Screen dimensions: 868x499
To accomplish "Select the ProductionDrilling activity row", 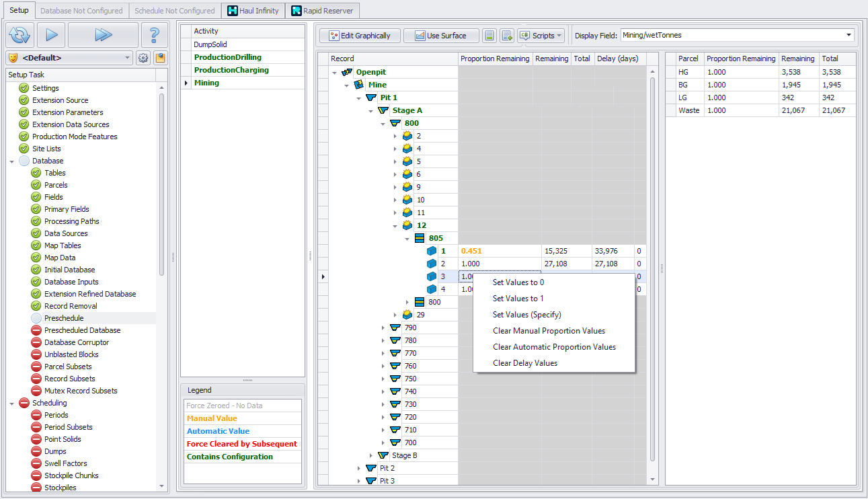I will tap(227, 57).
